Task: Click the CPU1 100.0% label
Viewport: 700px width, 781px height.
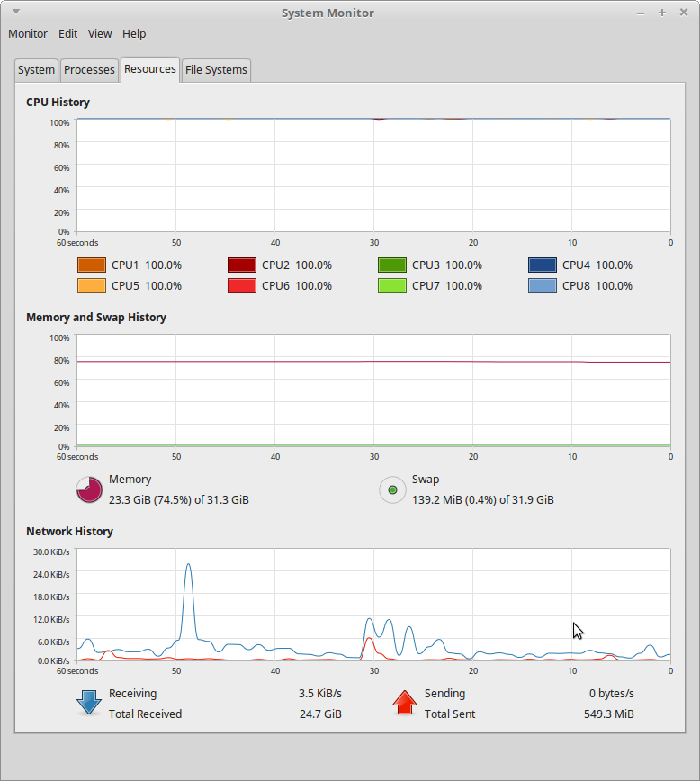Action: tap(147, 265)
